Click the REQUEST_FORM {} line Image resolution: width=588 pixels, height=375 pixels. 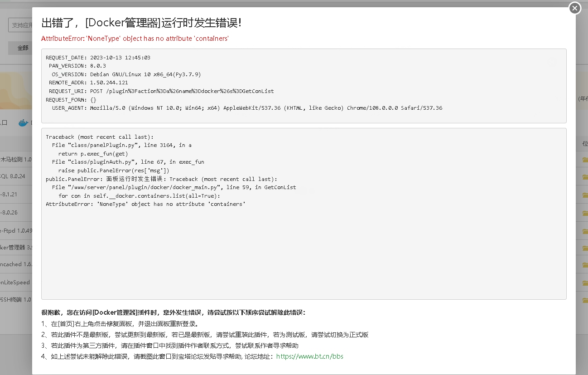71,99
